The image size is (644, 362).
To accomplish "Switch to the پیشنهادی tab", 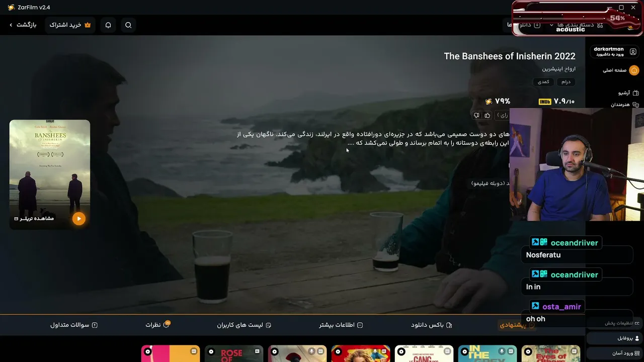I will coord(517,325).
